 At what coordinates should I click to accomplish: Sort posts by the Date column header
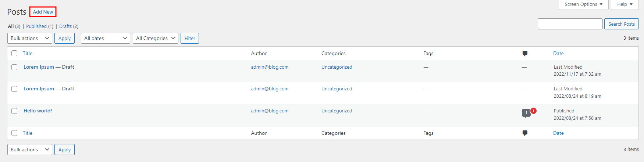pos(558,53)
